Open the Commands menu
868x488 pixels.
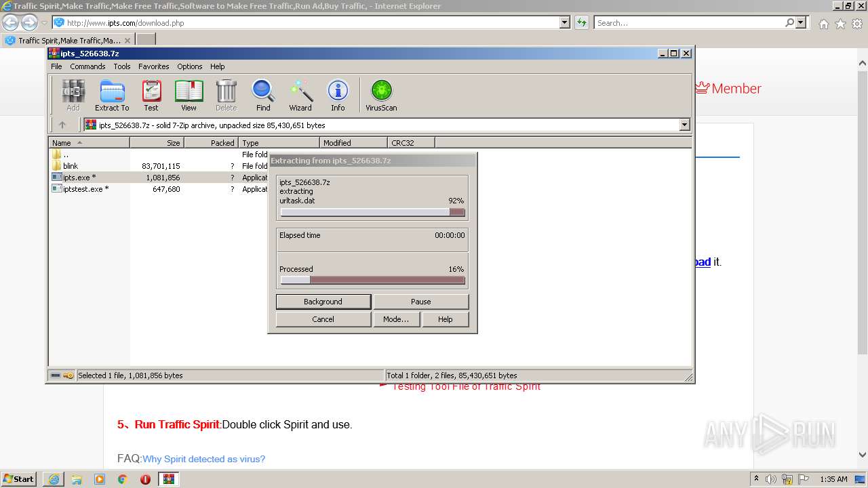pyautogui.click(x=87, y=66)
